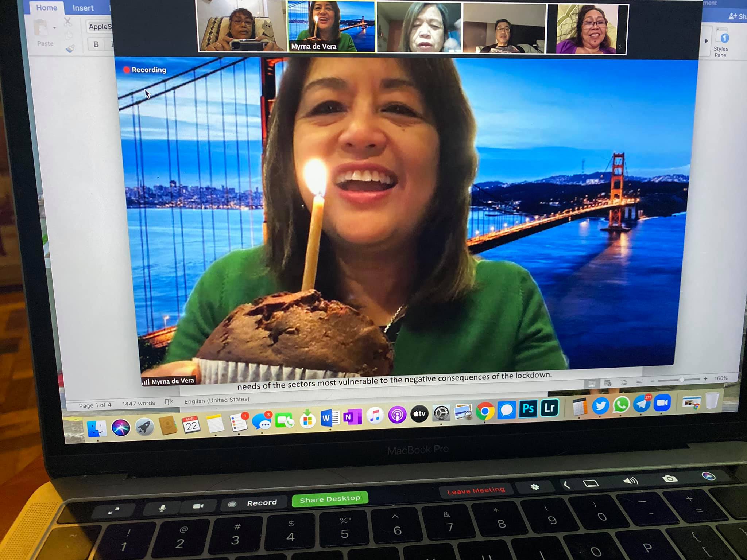747x560 pixels.
Task: Open FaceTime in the Dock
Action: click(x=285, y=421)
